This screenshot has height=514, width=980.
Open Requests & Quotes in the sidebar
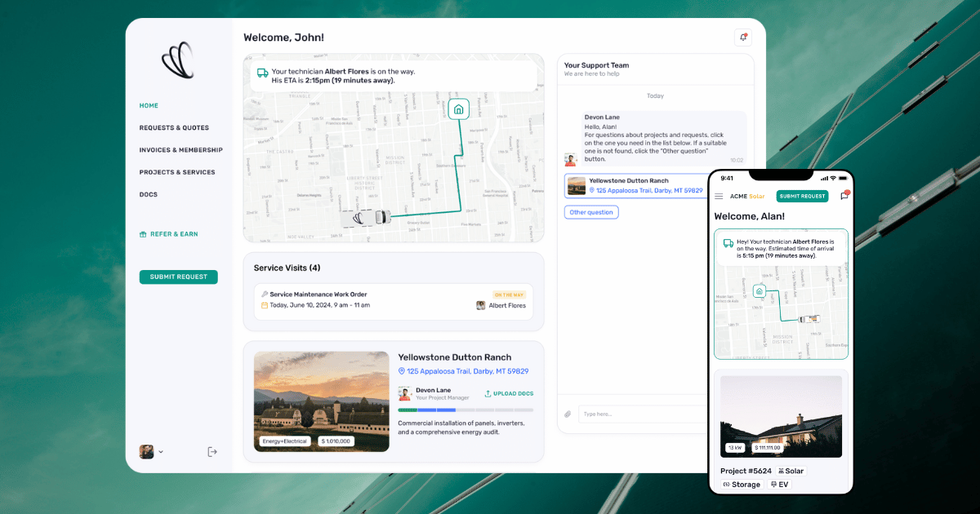pyautogui.click(x=174, y=128)
